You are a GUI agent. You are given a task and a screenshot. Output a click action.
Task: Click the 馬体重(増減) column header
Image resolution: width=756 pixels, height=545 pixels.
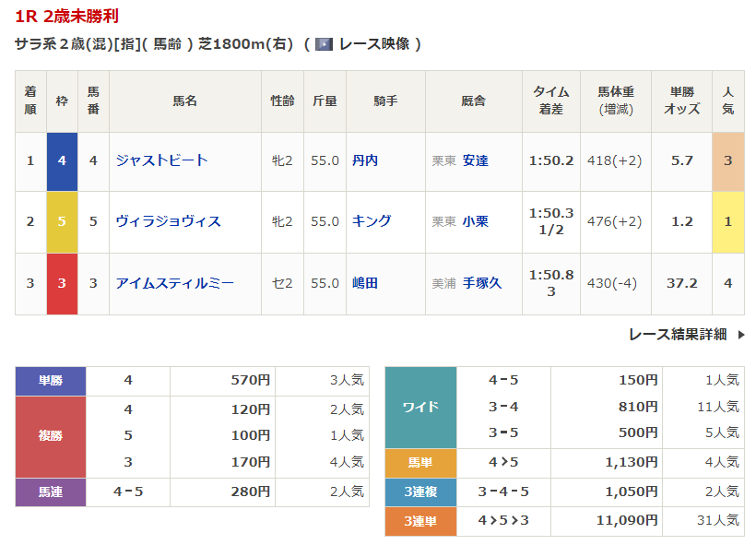tap(616, 101)
